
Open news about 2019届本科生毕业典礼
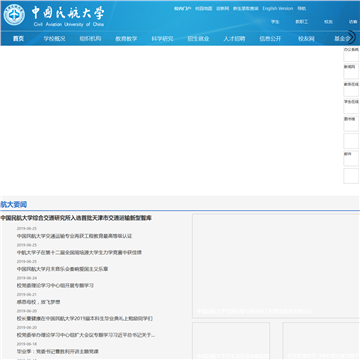coord(85,318)
